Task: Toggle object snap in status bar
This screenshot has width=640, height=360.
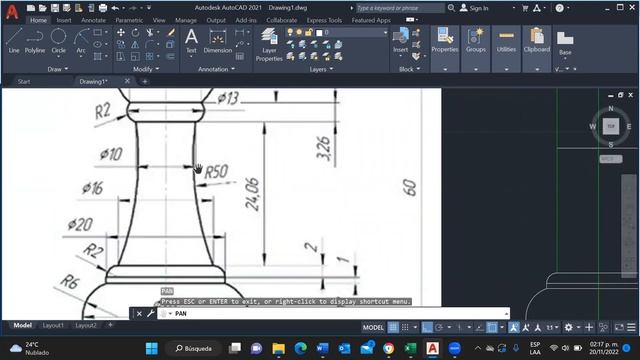Action: click(x=492, y=327)
